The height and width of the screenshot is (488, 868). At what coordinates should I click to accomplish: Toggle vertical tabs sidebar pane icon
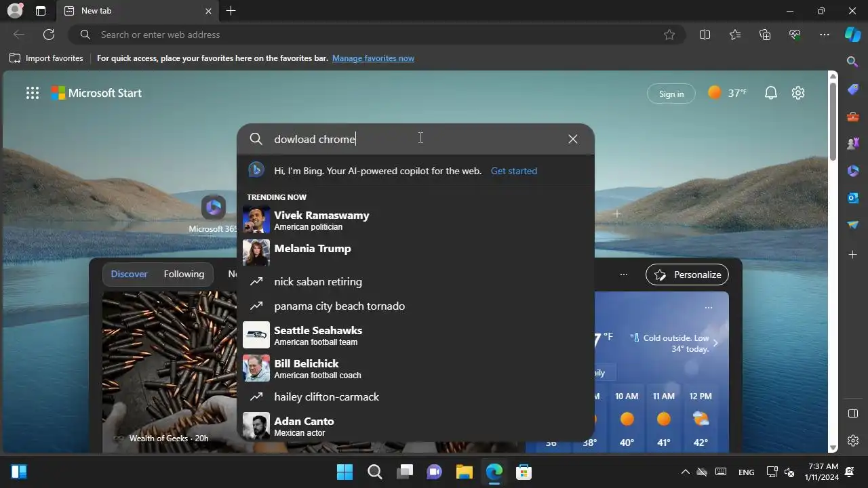pyautogui.click(x=853, y=413)
